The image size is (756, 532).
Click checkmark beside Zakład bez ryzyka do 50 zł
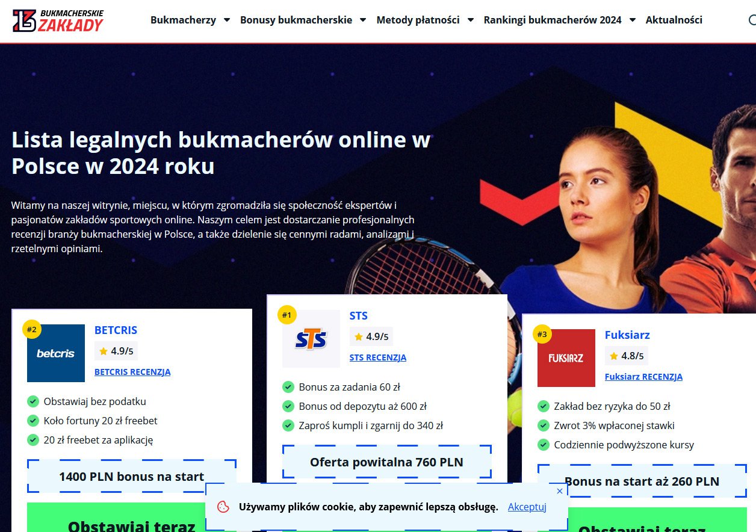tap(544, 406)
